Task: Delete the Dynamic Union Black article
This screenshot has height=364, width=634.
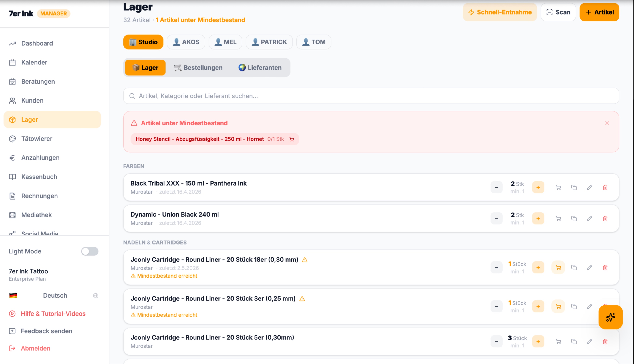Action: click(x=605, y=219)
